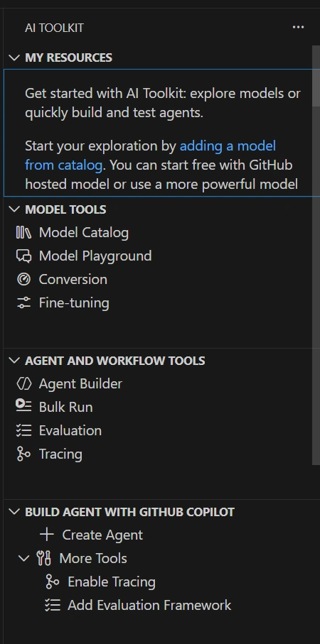The width and height of the screenshot is (320, 644).
Task: Collapse the Agent and Workflow Tools section
Action: pyautogui.click(x=14, y=361)
